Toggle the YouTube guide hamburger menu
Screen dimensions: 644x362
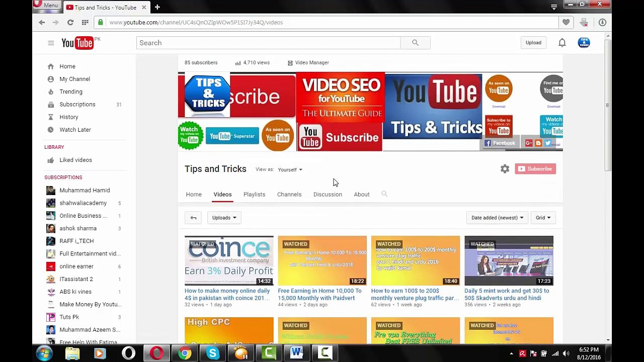51,43
